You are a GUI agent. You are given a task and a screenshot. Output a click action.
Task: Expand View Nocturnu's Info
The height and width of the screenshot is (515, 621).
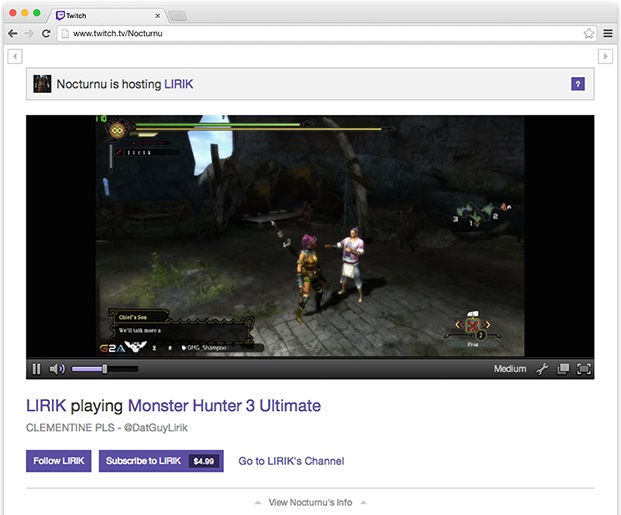tap(310, 502)
